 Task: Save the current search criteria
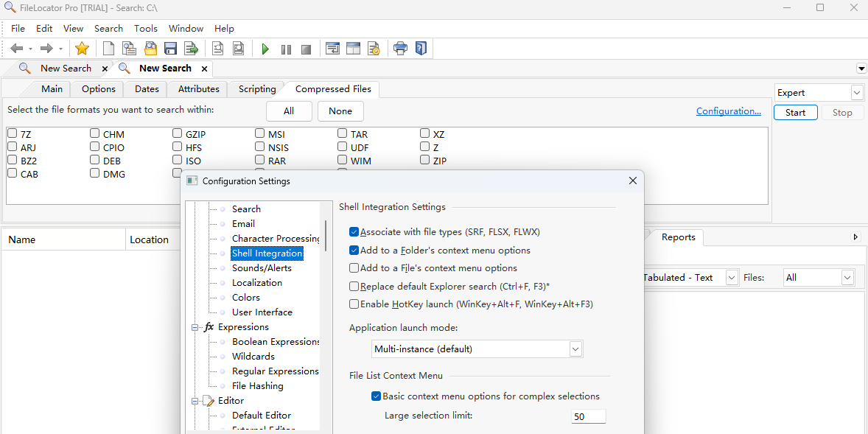(170, 48)
